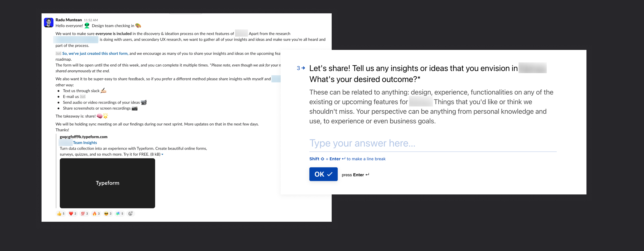Click the thumbs up reaction
644x251 pixels.
[61, 214]
